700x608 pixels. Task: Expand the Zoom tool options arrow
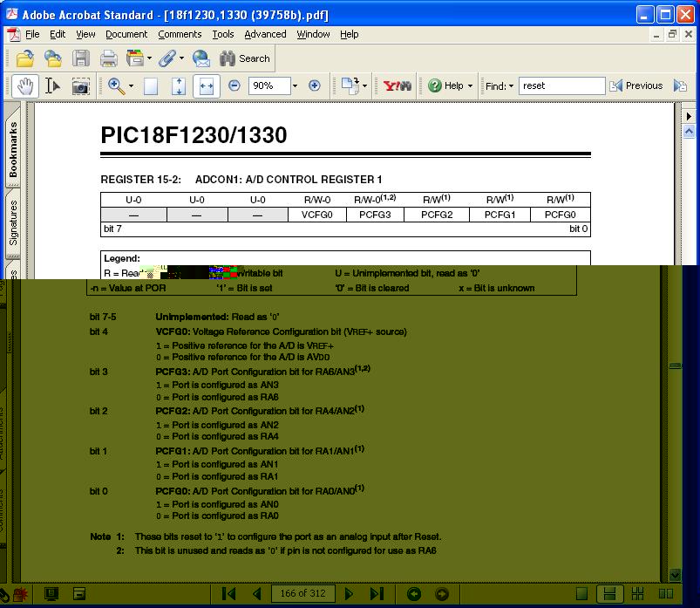coord(131,85)
